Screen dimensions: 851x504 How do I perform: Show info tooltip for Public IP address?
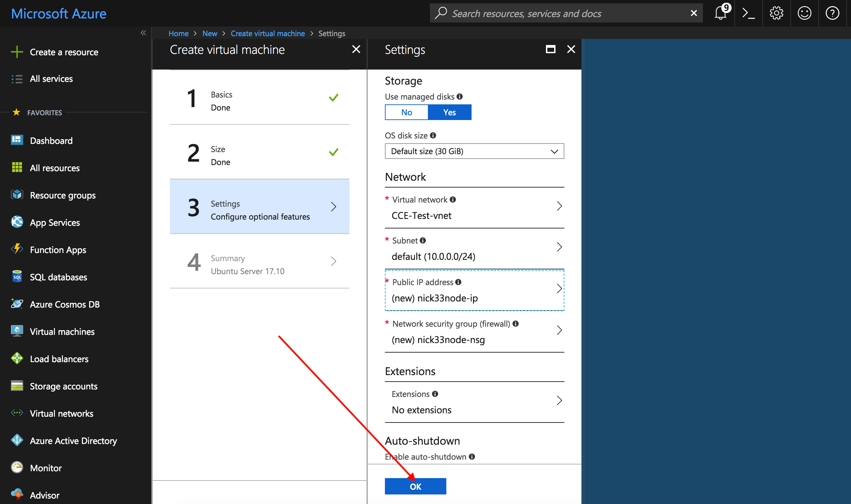coord(458,282)
